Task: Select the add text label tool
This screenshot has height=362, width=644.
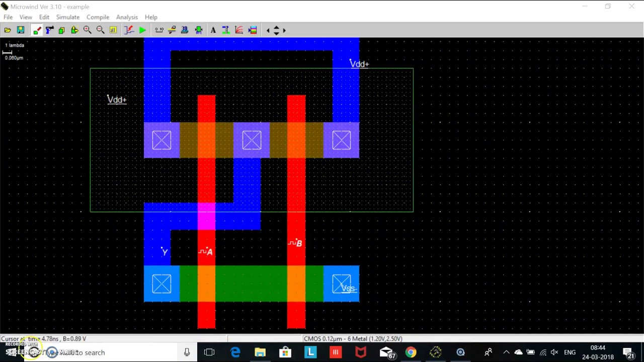Action: pos(213,30)
